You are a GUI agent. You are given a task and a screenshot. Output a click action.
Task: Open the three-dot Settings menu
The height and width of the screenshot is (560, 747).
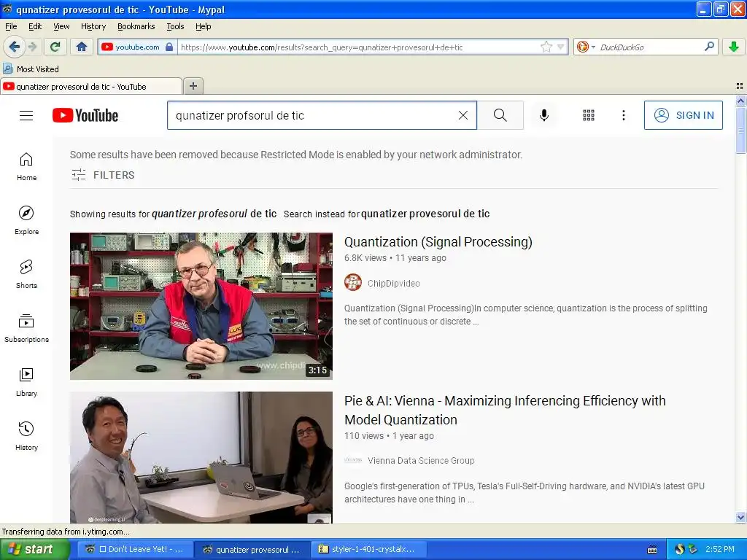pos(623,115)
